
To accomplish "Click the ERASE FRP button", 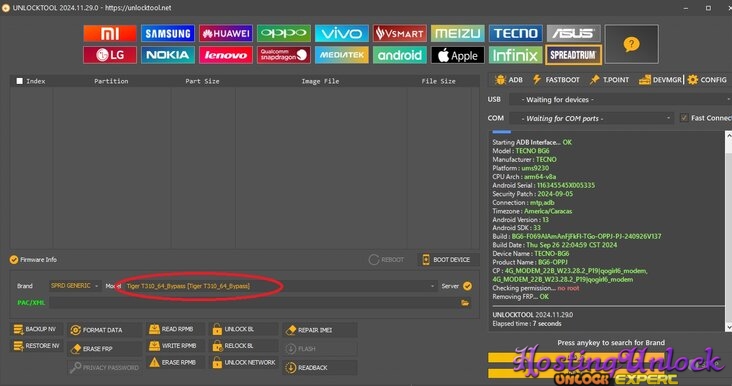I will point(105,349).
